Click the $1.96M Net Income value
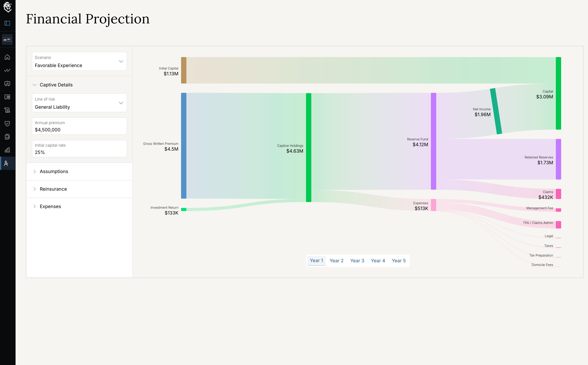This screenshot has height=365, width=588. [482, 115]
